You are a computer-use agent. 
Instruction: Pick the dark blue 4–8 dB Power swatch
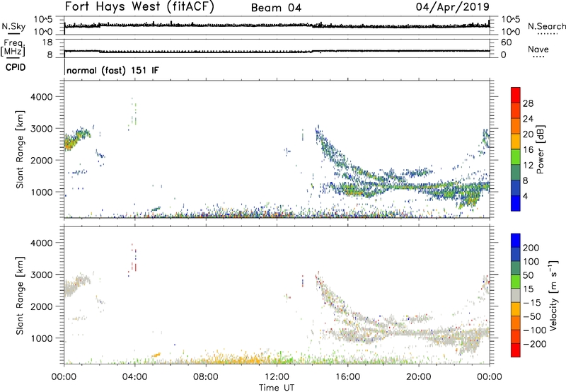[516, 188]
